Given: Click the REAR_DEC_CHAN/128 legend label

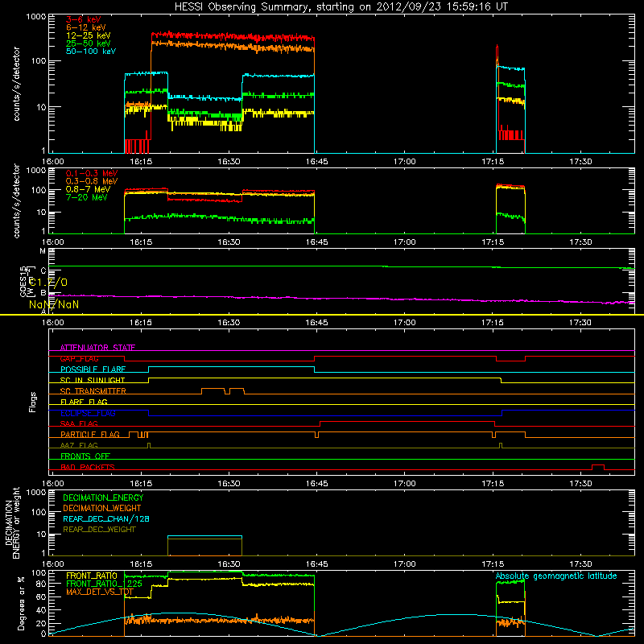Looking at the screenshot, I should (x=106, y=518).
